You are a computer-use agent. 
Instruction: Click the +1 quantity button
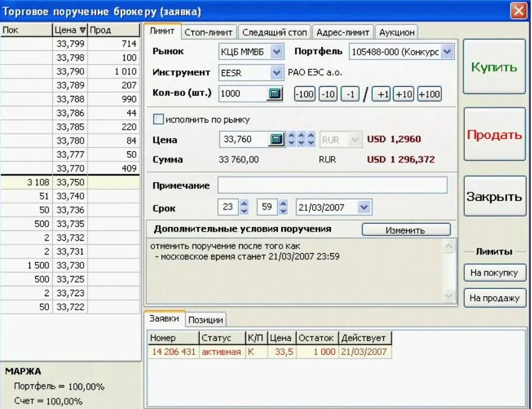point(382,95)
